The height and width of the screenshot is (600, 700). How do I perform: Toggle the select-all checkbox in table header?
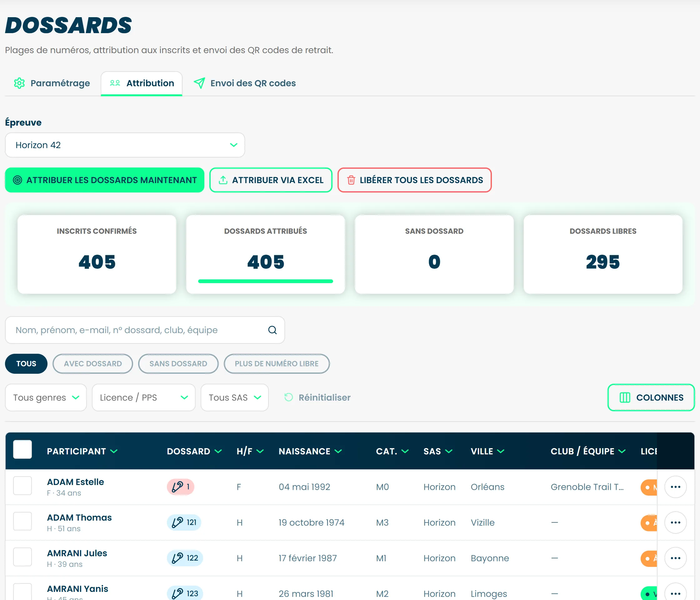point(22,449)
